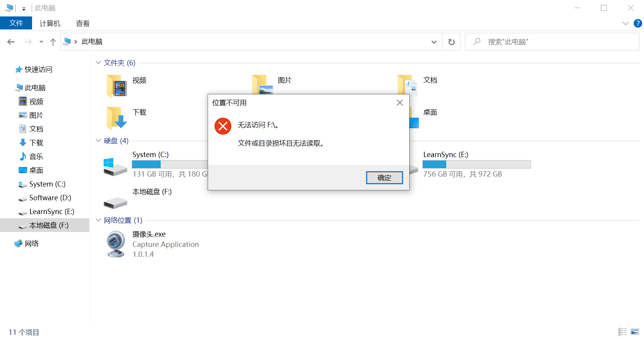Open the Help question mark icon

(638, 23)
